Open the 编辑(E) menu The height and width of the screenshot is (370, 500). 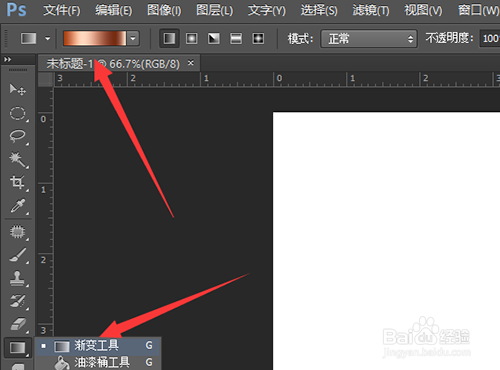[x=113, y=11]
